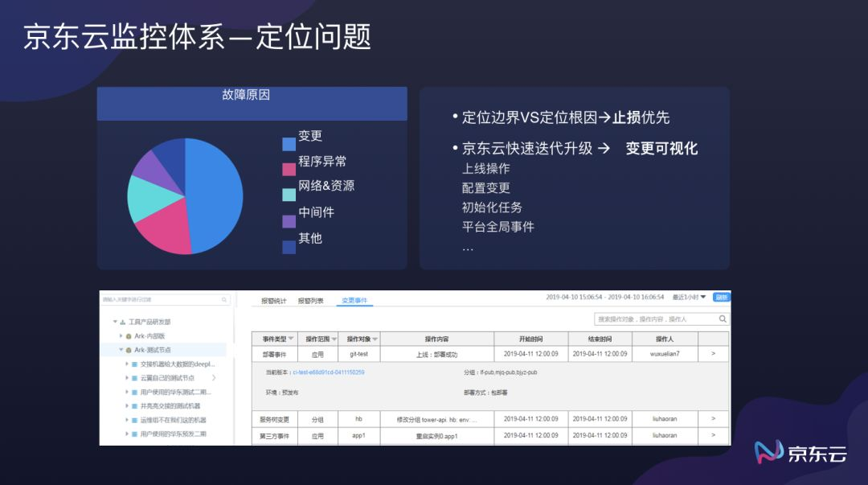Click the wuxuelian7 operator cell
The width and height of the screenshot is (868, 485).
tap(665, 354)
